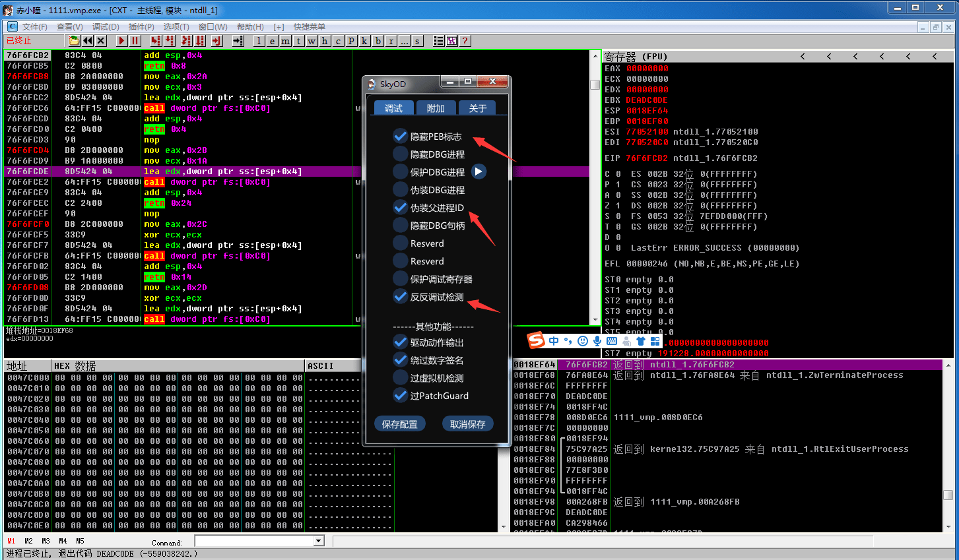The width and height of the screenshot is (959, 560).
Task: Uncheck the 隐藏PEB标志 option
Action: click(400, 136)
